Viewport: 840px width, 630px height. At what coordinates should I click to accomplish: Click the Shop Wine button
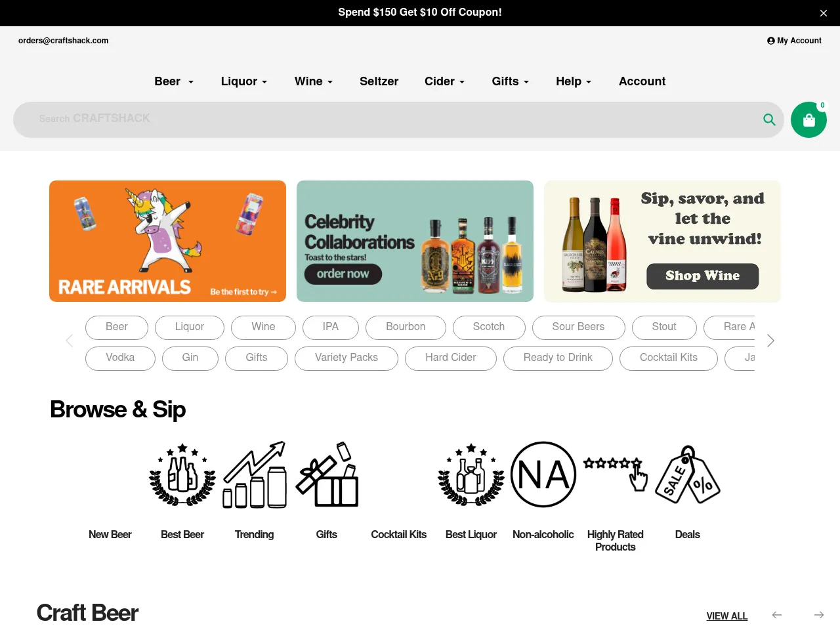click(x=702, y=276)
